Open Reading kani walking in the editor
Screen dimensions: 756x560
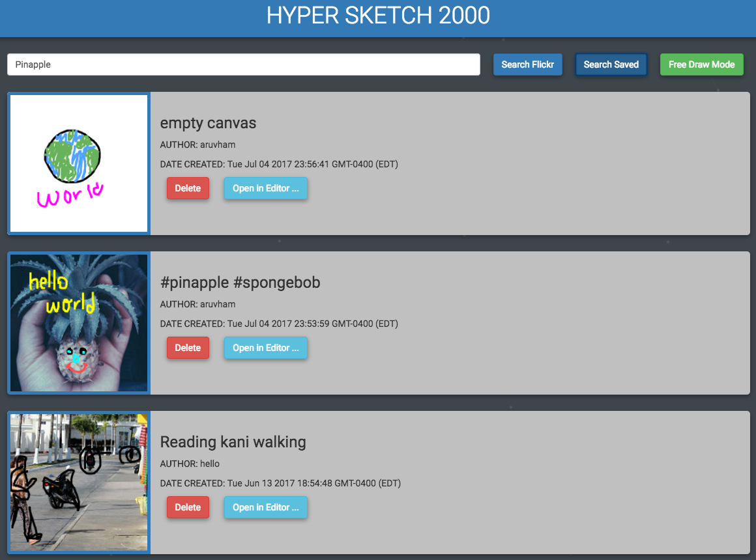265,507
